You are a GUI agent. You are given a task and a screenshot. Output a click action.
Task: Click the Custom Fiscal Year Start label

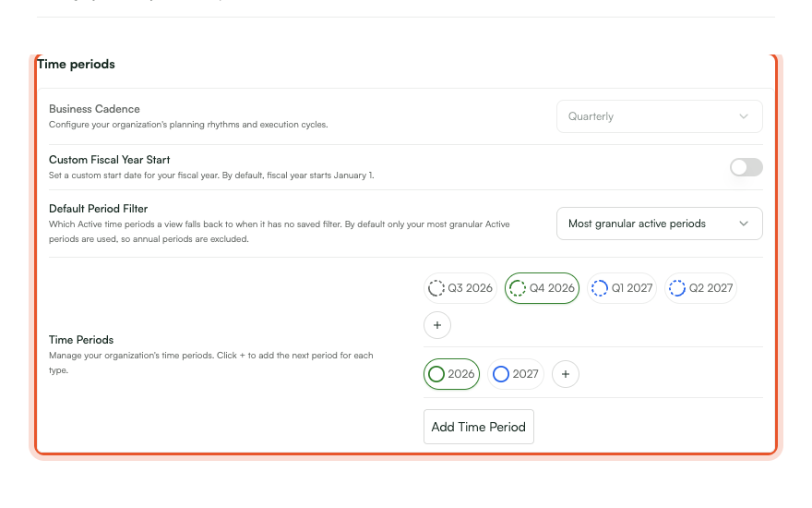click(109, 160)
